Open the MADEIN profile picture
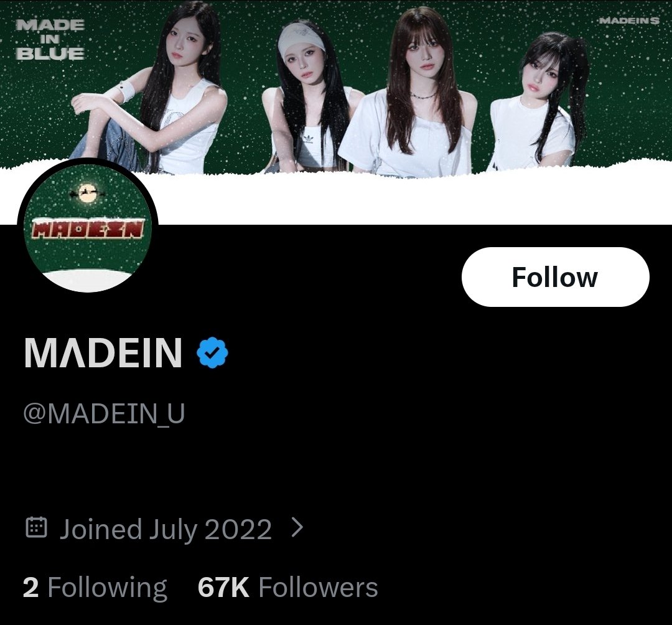Viewport: 672px width, 625px height. click(88, 227)
